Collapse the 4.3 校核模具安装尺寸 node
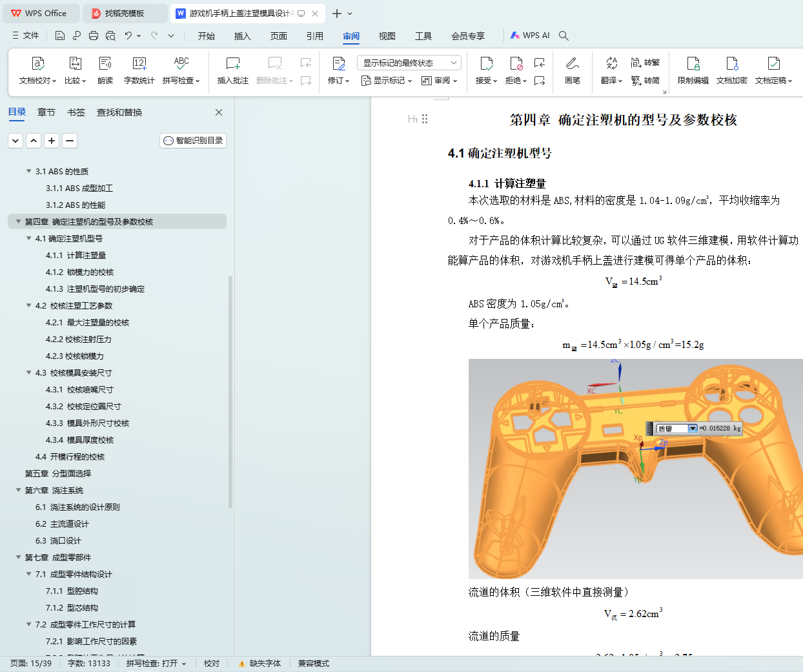The width and height of the screenshot is (803, 672). tap(28, 372)
